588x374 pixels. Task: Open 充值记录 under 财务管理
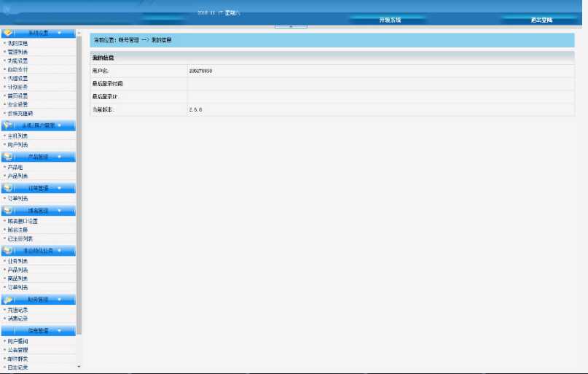click(18, 310)
